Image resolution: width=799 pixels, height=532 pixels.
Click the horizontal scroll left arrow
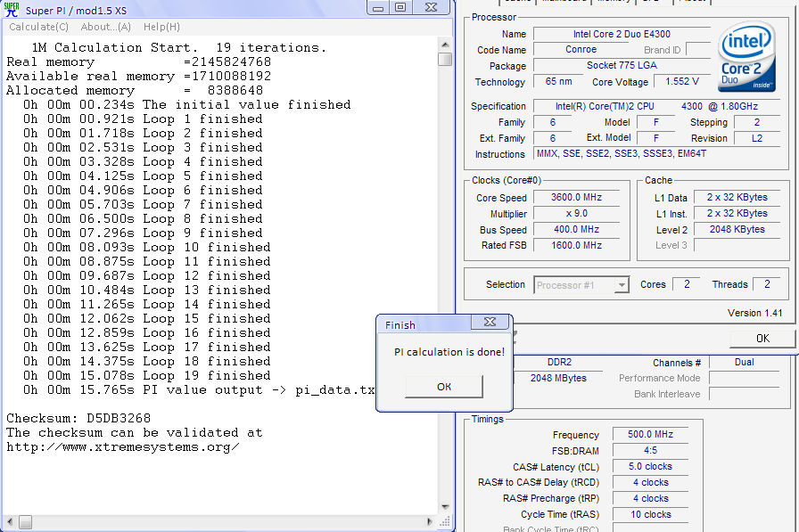(x=10, y=522)
